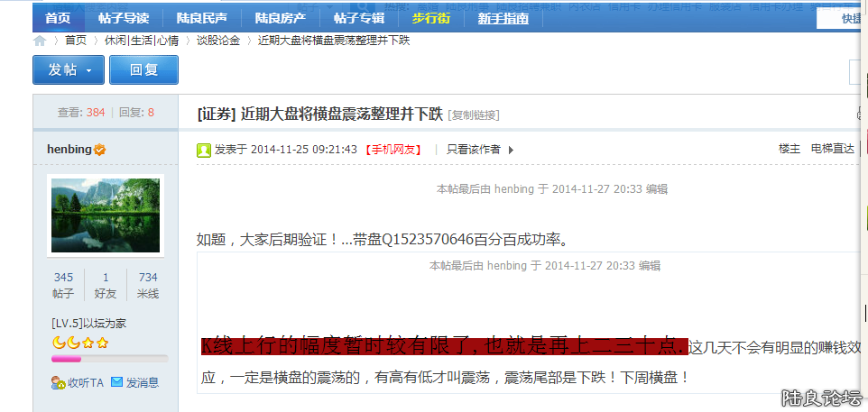Click the arrow after 只看该作者
Viewport: 868px width, 412px height.
(x=511, y=150)
